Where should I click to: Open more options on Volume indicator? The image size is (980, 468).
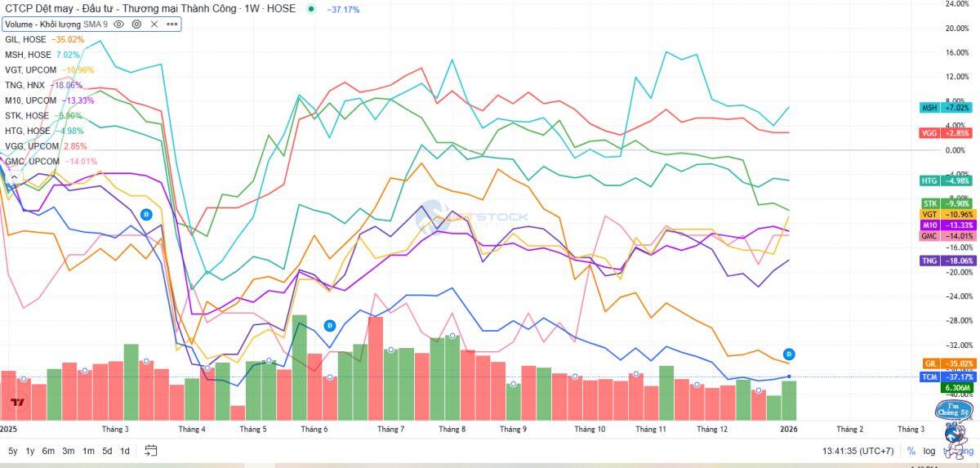171,25
